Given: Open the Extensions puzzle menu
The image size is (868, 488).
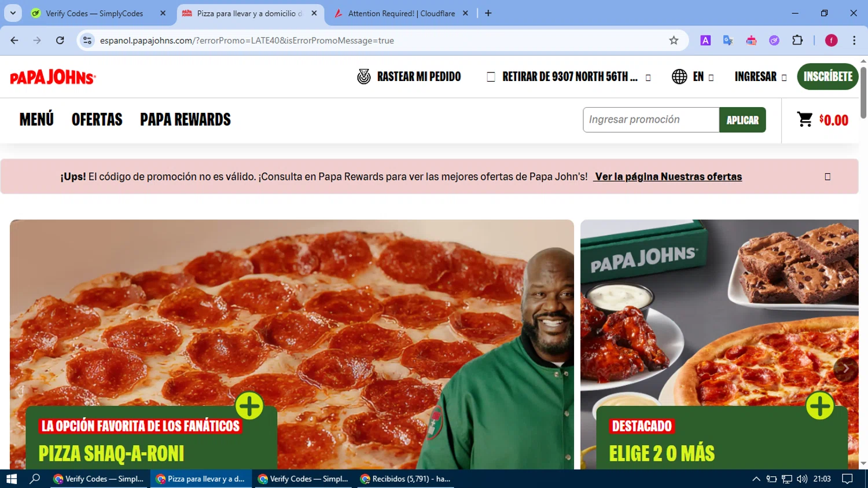Looking at the screenshot, I should coord(797,40).
